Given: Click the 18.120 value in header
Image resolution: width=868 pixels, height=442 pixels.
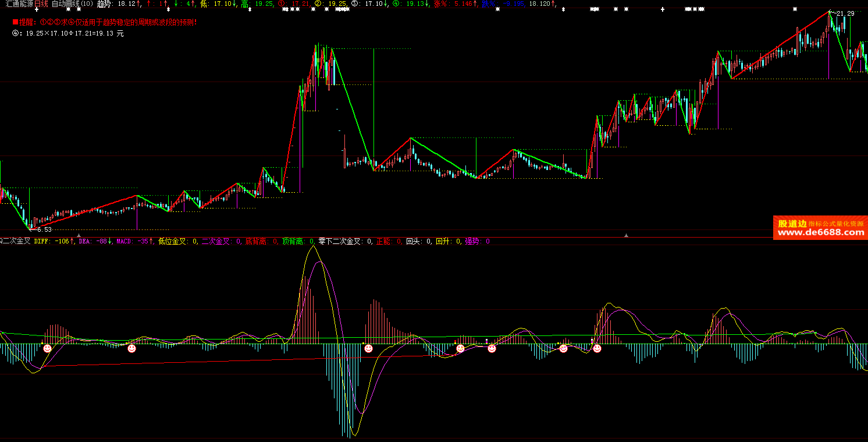Looking at the screenshot, I should point(542,4).
